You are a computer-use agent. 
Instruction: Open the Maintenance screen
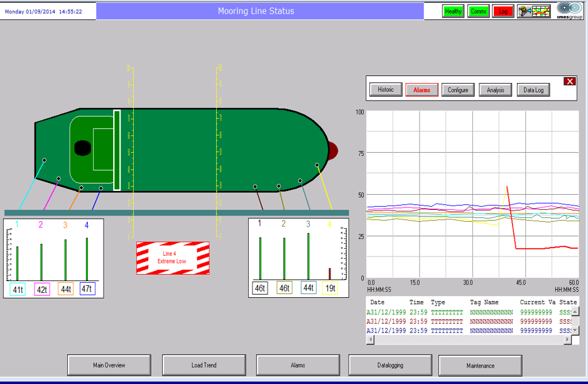481,366
